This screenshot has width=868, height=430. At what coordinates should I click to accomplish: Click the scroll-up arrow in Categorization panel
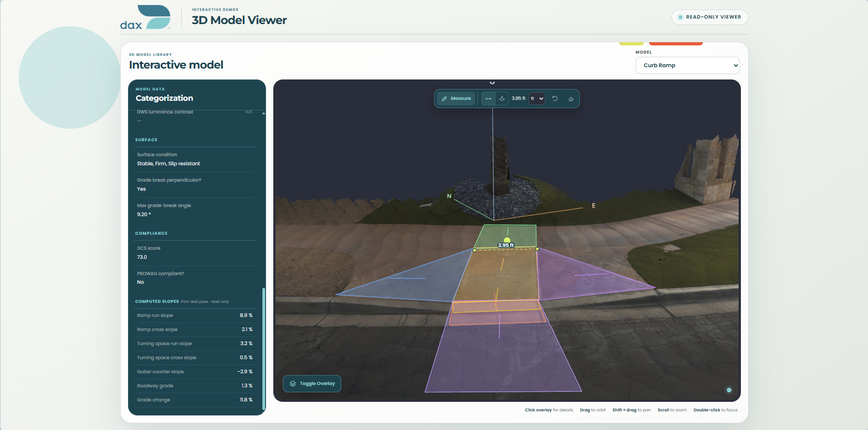pyautogui.click(x=264, y=113)
